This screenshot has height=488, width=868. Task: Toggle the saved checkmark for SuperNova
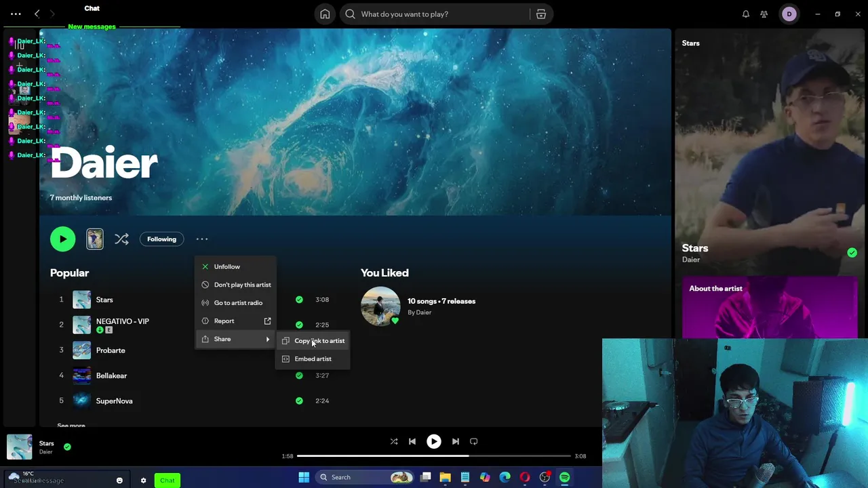(x=299, y=401)
